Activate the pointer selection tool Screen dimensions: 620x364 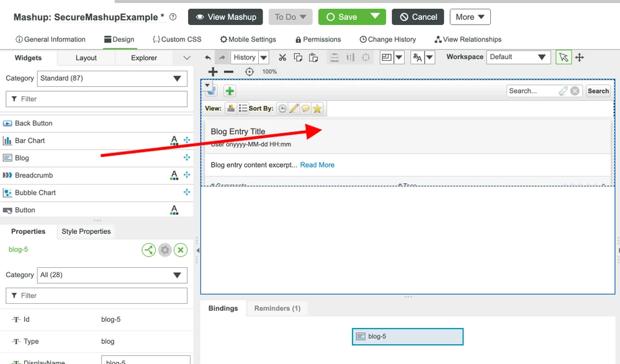coord(564,57)
